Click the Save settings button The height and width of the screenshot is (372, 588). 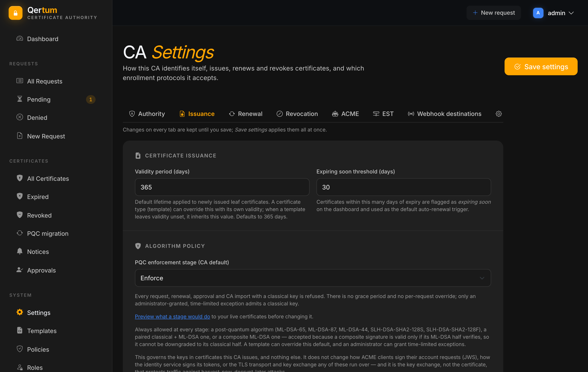[x=541, y=66]
